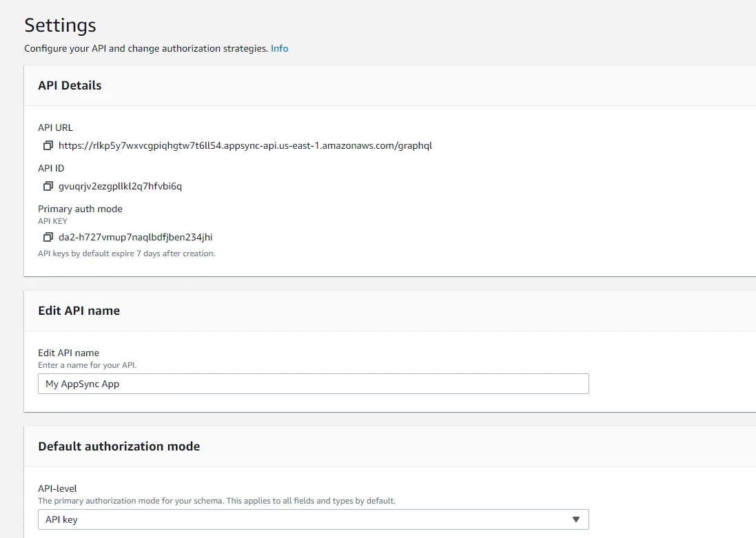Copy the API key using its copy icon
This screenshot has width=756, height=538.
click(x=48, y=238)
